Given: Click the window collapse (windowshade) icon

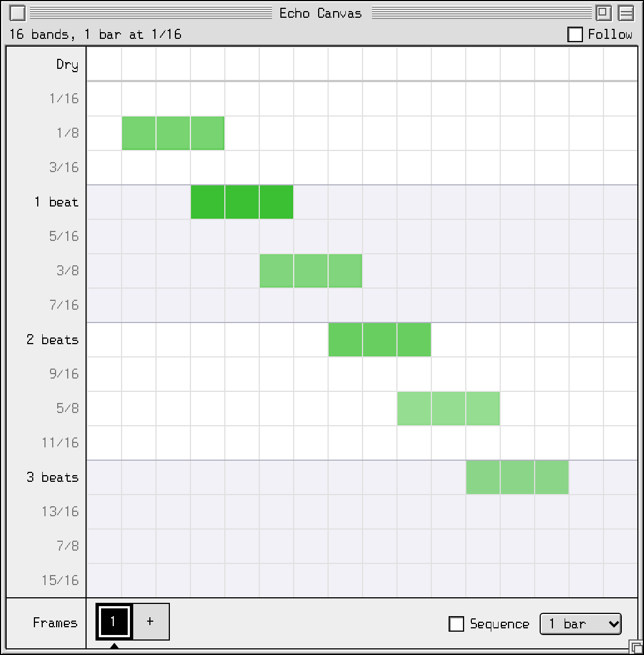Looking at the screenshot, I should [x=626, y=13].
